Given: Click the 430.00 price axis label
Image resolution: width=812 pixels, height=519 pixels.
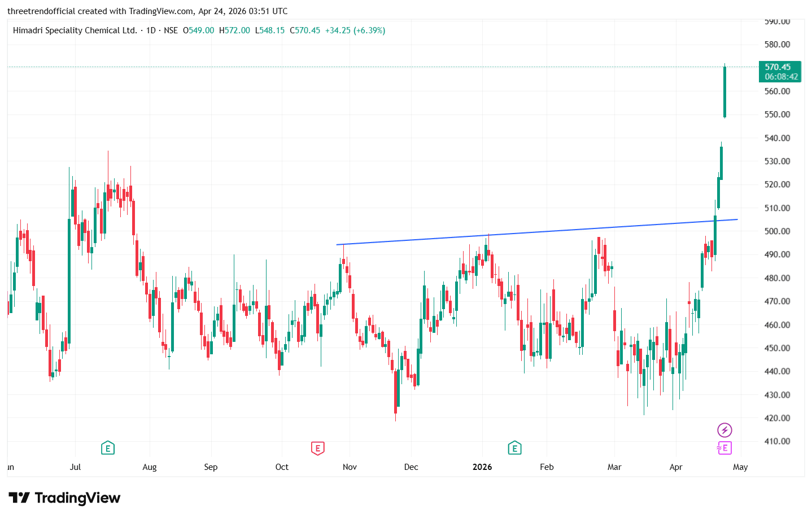Looking at the screenshot, I should point(777,395).
